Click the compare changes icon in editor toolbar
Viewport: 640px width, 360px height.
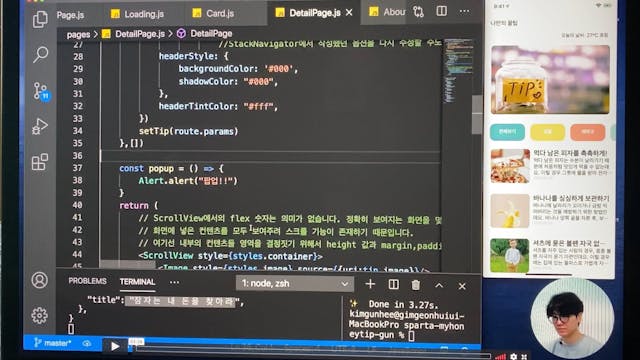click(418, 12)
